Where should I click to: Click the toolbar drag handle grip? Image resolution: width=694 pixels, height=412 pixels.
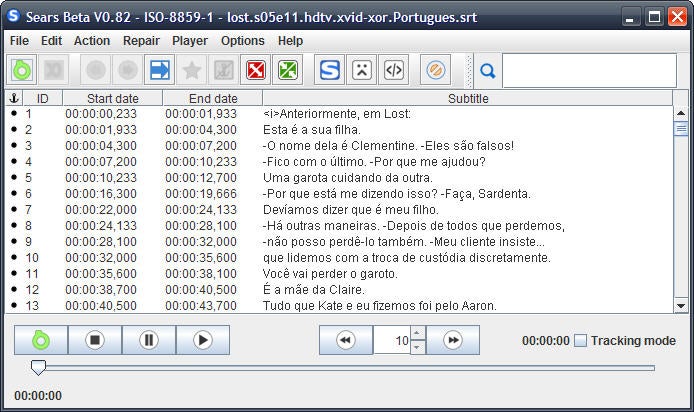pyautogui.click(x=469, y=70)
